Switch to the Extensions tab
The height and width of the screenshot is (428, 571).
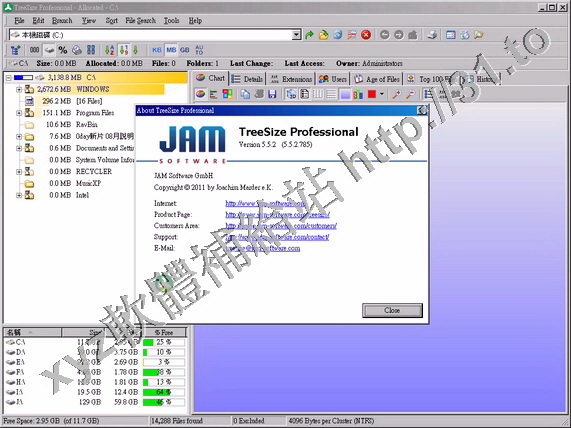tap(291, 79)
